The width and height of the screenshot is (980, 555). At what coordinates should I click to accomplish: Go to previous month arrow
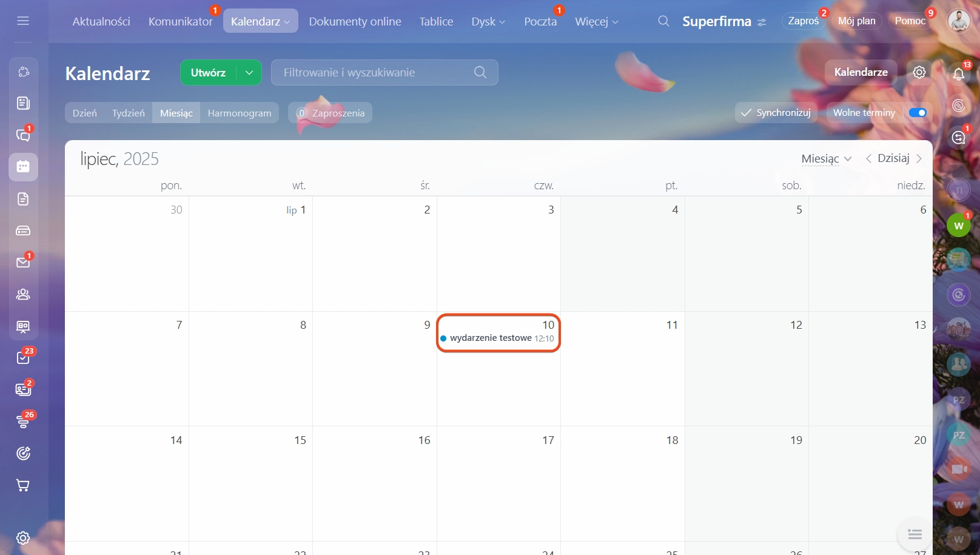[868, 158]
